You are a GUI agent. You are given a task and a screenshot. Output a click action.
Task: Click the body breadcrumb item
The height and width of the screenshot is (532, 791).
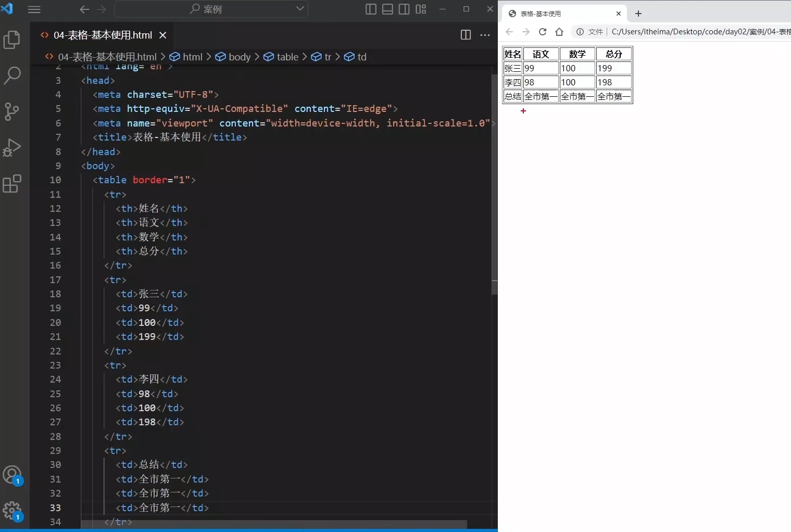(x=240, y=57)
